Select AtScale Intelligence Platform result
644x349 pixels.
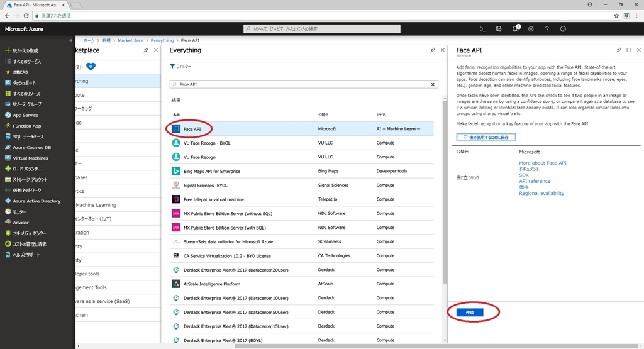pos(302,284)
